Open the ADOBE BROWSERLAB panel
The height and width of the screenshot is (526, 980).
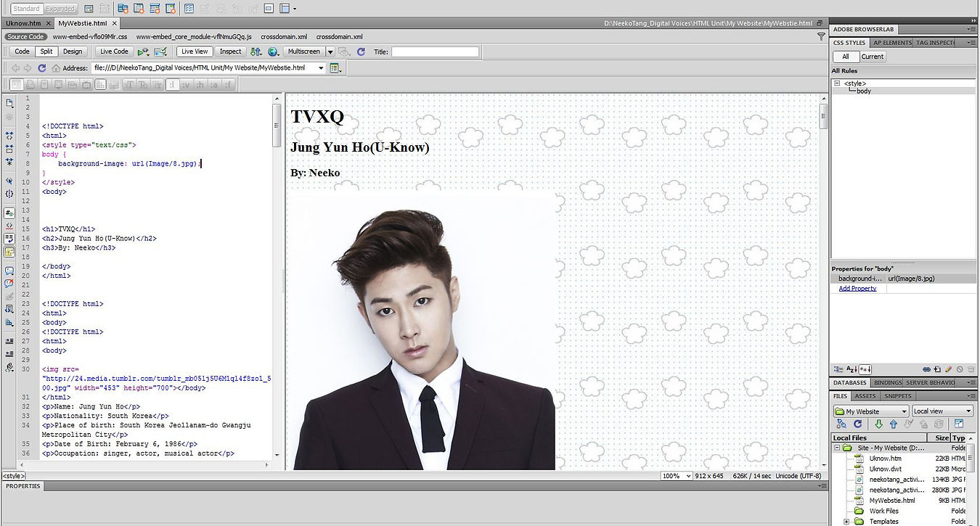[x=864, y=29]
